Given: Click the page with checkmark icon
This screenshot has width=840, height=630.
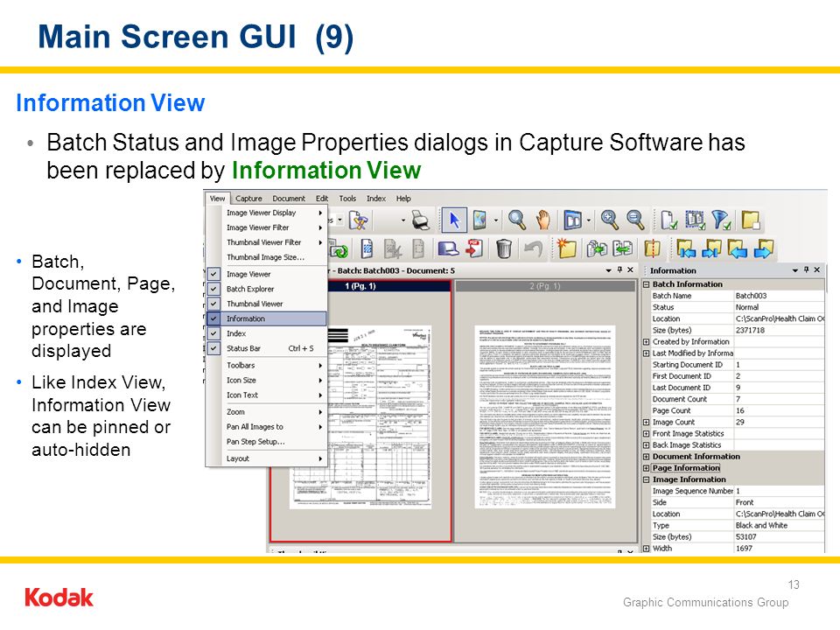Looking at the screenshot, I should 668,220.
